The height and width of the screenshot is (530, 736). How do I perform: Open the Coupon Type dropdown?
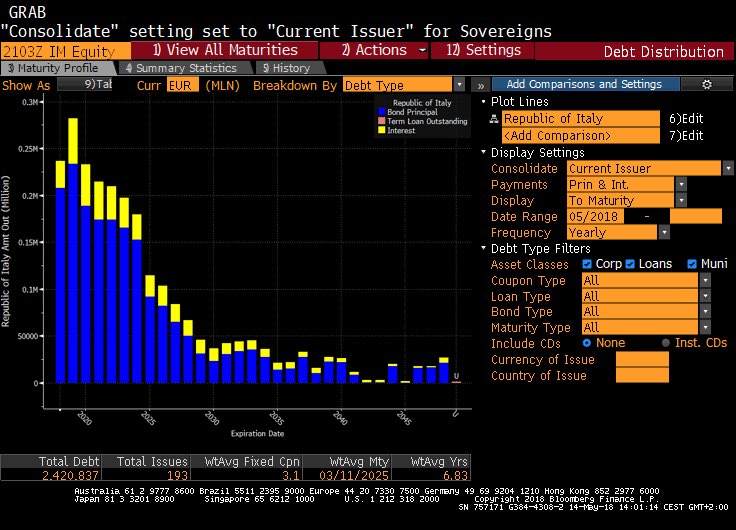705,280
